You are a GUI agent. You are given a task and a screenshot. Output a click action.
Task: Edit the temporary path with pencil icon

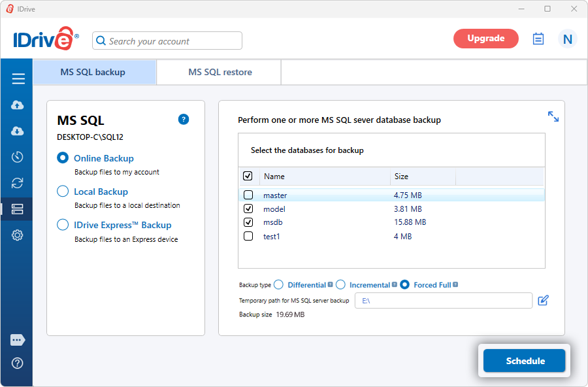(543, 300)
